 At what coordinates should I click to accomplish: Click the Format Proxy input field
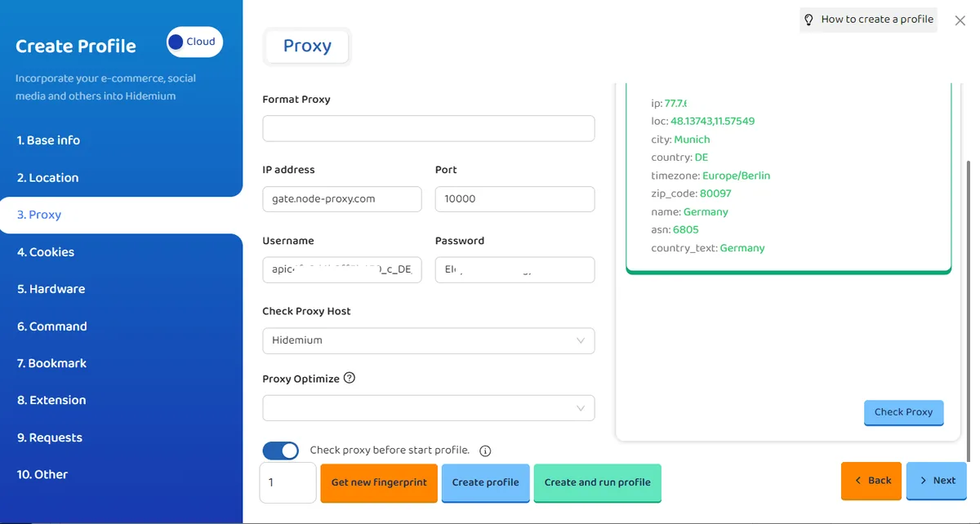429,128
